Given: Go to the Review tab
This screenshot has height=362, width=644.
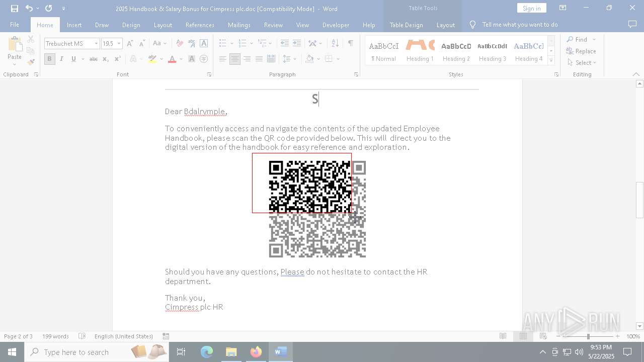Looking at the screenshot, I should (x=273, y=25).
